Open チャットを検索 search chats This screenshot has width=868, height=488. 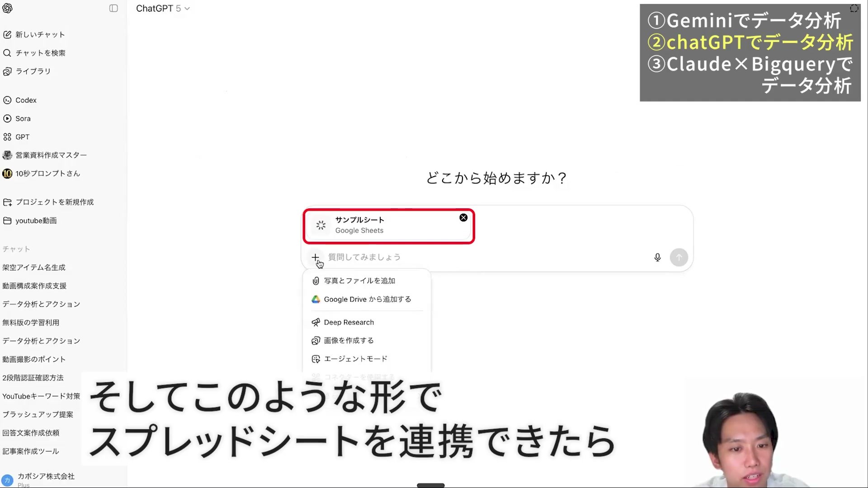(40, 53)
